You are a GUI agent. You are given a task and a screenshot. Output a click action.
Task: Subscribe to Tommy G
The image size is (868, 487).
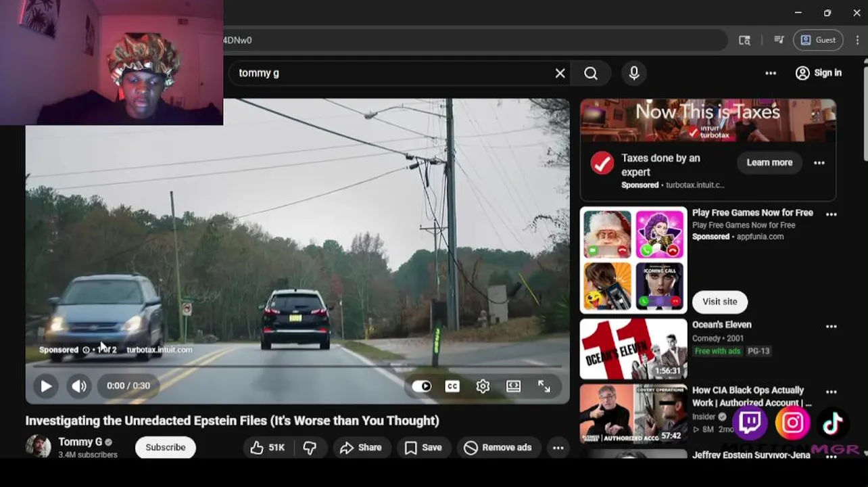pyautogui.click(x=166, y=448)
